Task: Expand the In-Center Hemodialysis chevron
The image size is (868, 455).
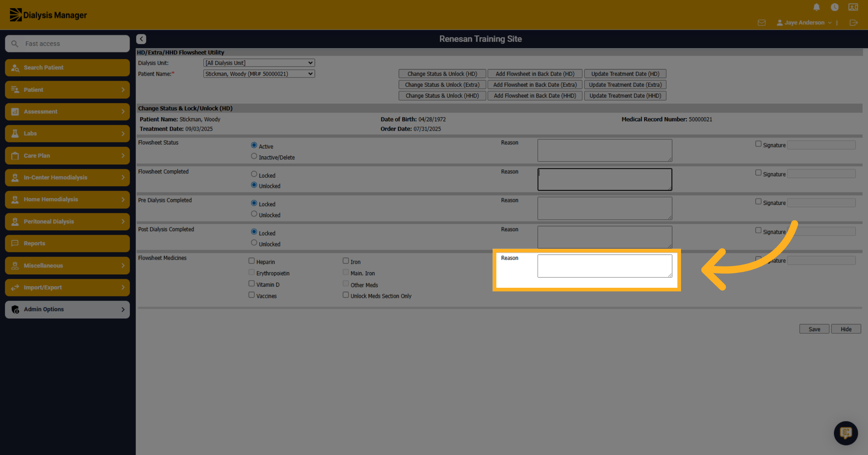Action: tap(123, 177)
